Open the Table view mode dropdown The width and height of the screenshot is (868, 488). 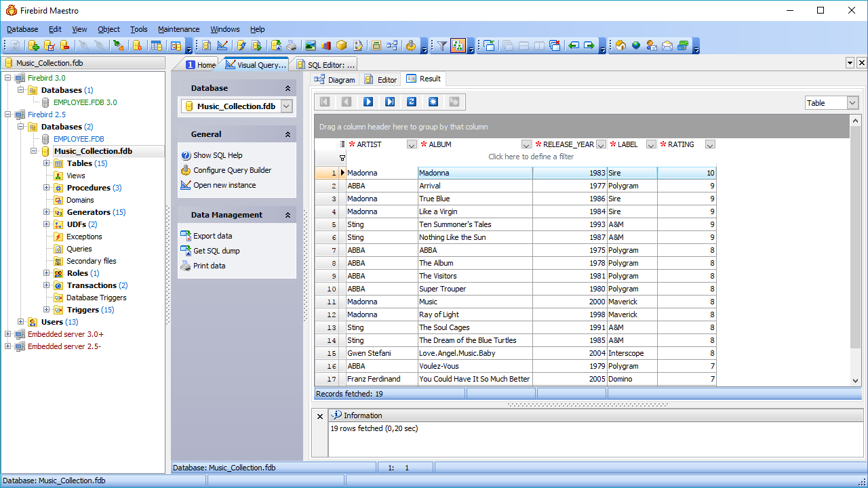[x=852, y=103]
